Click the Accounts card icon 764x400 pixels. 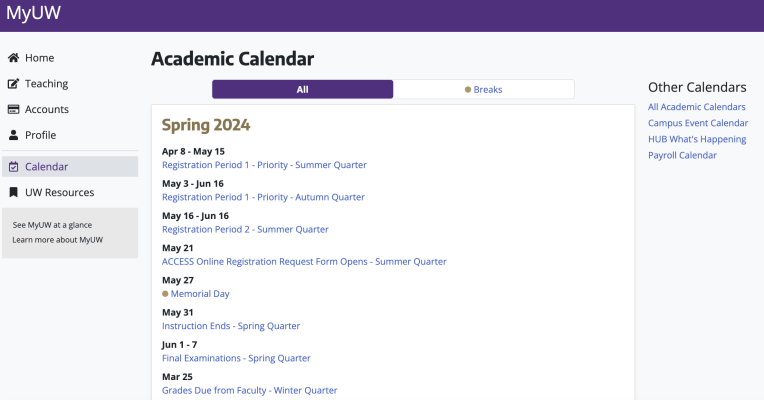click(x=14, y=109)
